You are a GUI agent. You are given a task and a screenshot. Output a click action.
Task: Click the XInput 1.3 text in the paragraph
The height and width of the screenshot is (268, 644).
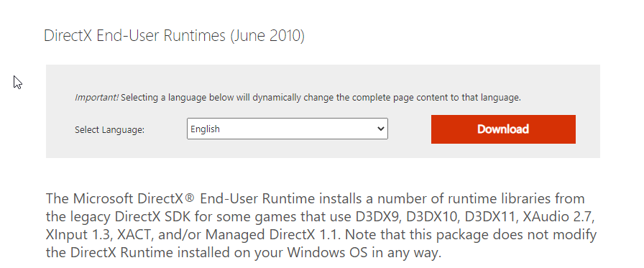coord(78,234)
